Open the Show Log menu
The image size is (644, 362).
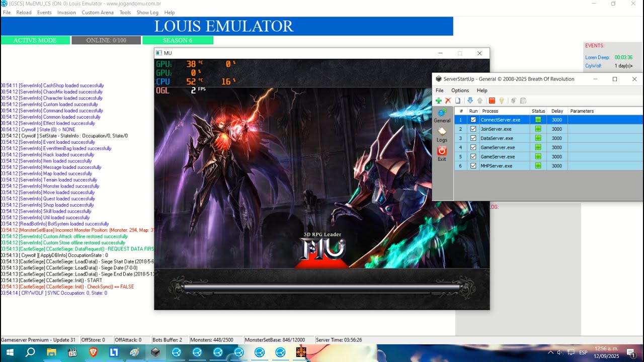[x=147, y=13]
